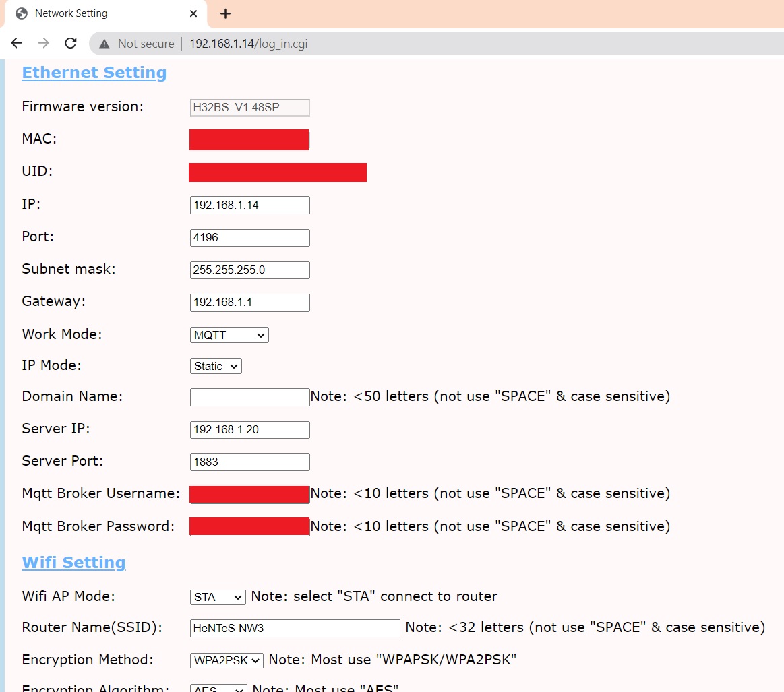The width and height of the screenshot is (784, 692).
Task: Focus the Port input field
Action: tap(249, 238)
